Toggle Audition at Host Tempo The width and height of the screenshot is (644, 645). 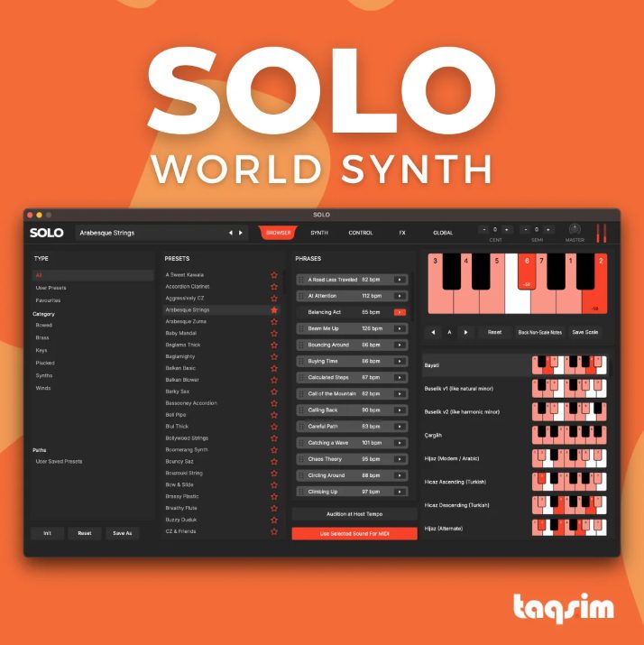[x=354, y=514]
